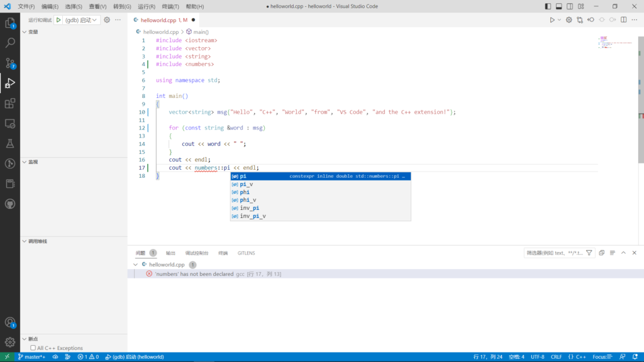Switch to the 调试控制台 panel tab
Image resolution: width=644 pixels, height=362 pixels.
[x=197, y=253]
